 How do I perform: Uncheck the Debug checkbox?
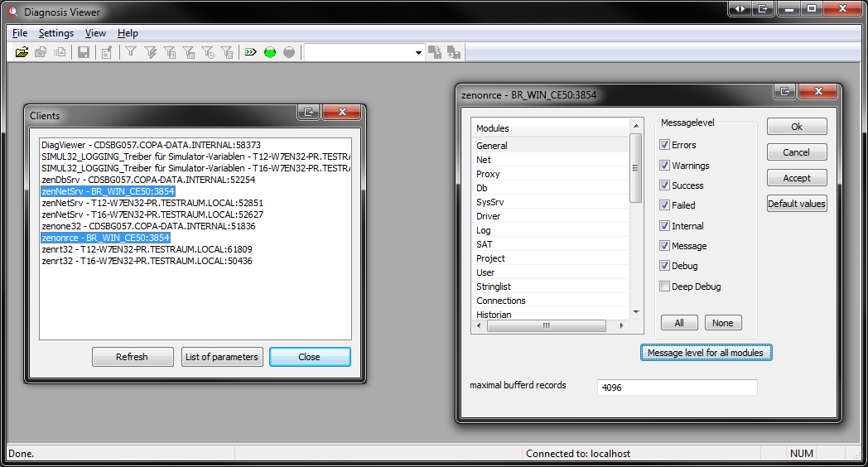665,266
